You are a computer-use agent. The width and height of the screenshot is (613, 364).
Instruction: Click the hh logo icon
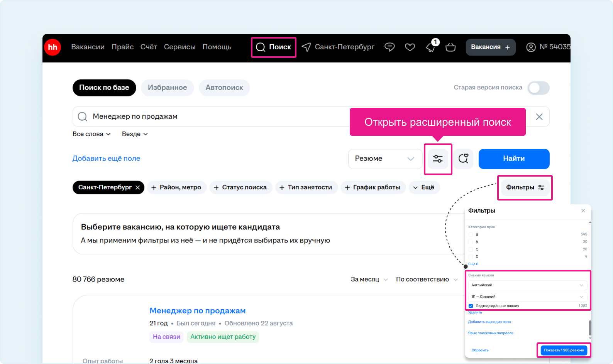[52, 47]
